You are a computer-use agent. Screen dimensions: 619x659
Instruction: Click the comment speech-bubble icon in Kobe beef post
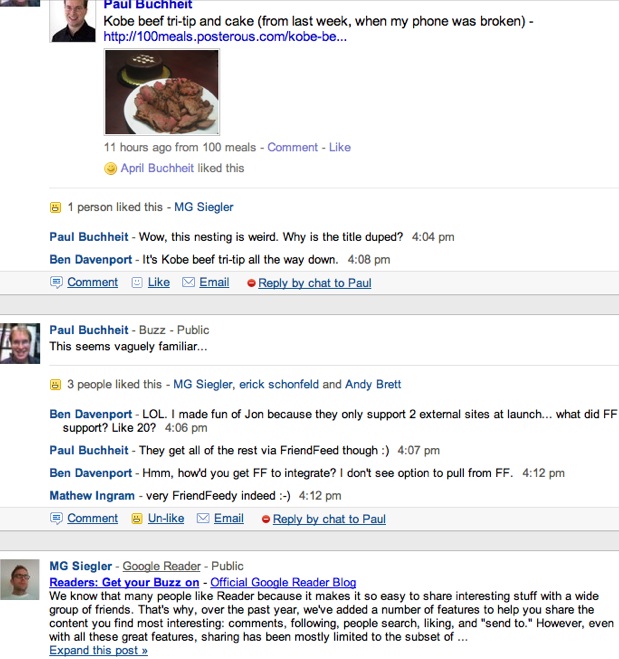point(56,283)
